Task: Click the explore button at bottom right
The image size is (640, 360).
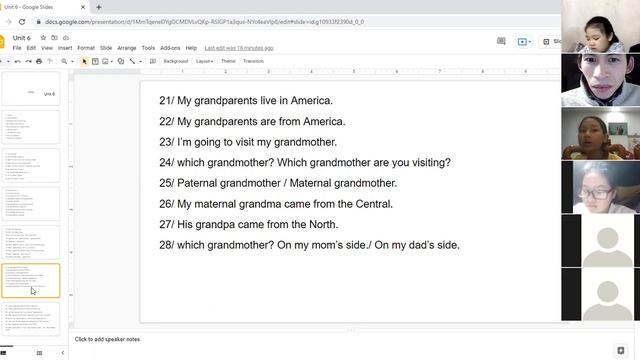Action: coord(621,351)
